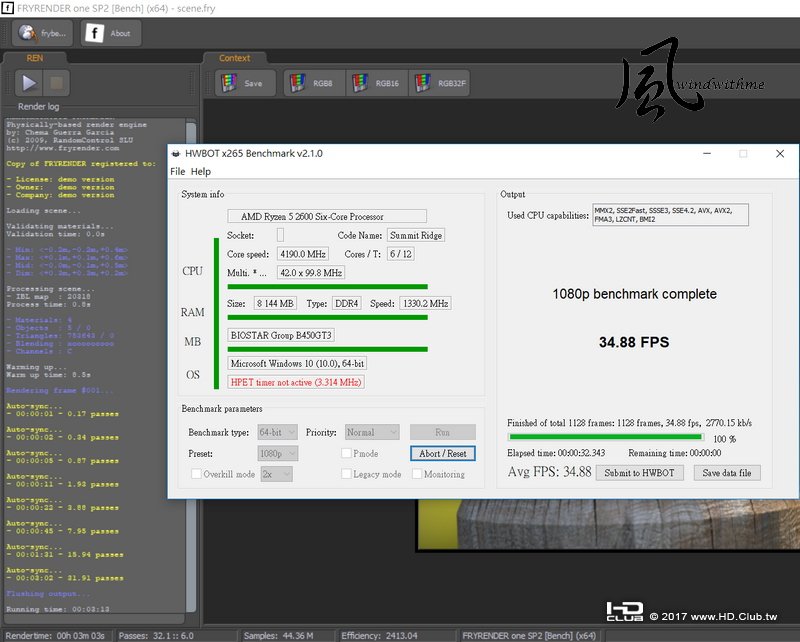Click the DDR4 type field

coord(347,304)
